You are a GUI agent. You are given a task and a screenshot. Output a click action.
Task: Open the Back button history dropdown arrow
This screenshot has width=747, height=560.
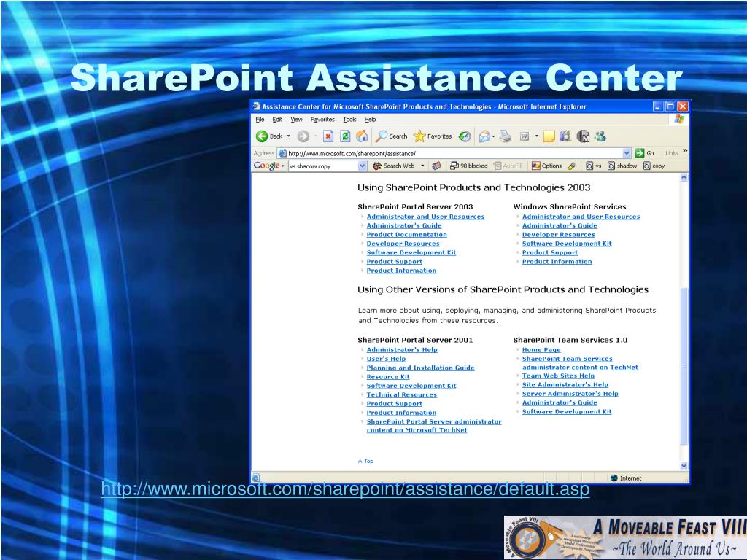[x=288, y=136]
